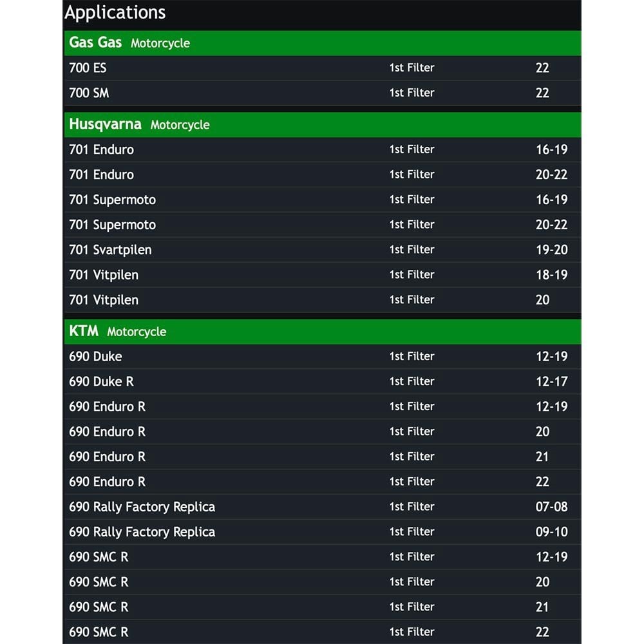Viewport: 644px width, 644px height.
Task: Click the 12-17 year range
Action: point(552,381)
